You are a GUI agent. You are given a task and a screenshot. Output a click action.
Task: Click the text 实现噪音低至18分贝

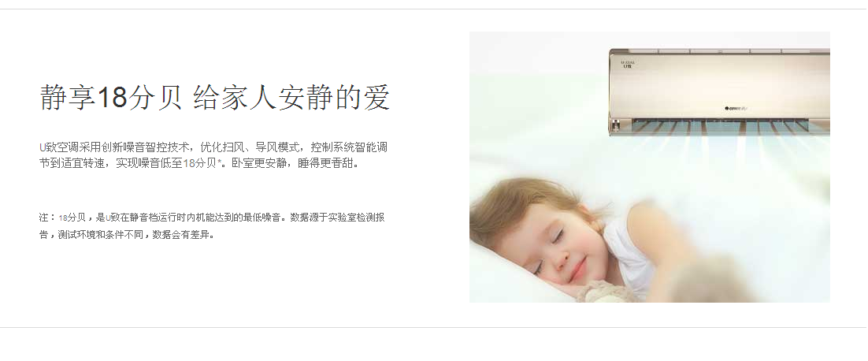pos(165,163)
